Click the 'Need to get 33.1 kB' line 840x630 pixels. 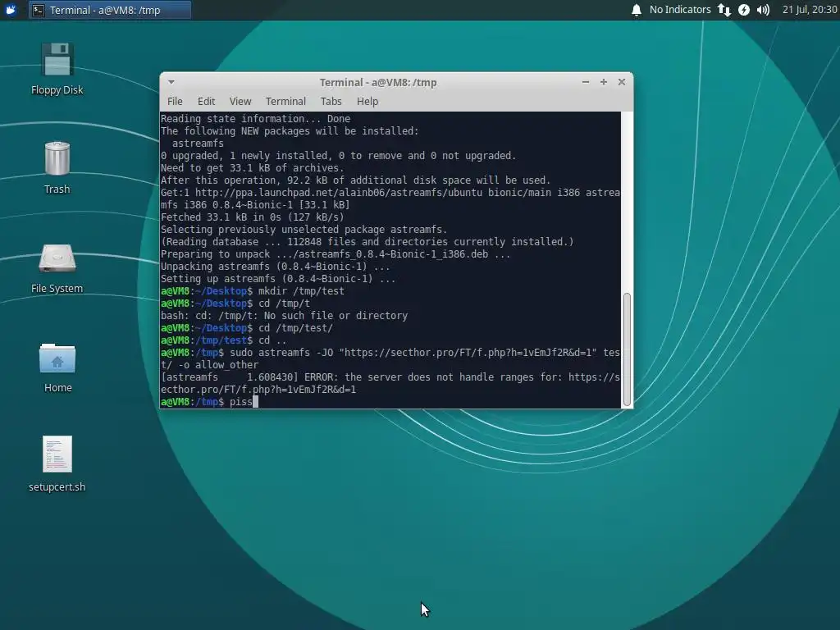253,167
